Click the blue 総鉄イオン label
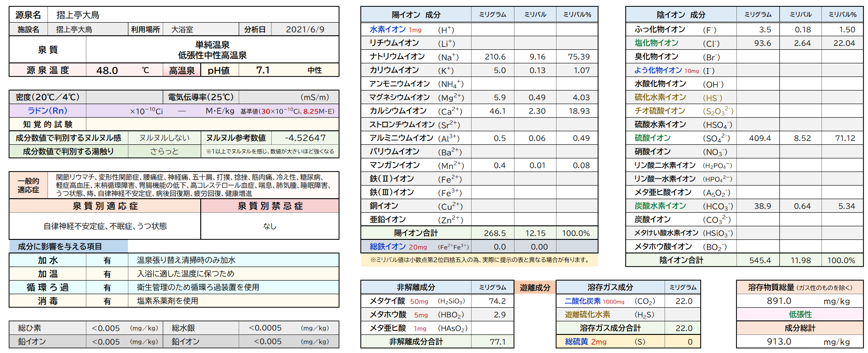 pyautogui.click(x=387, y=247)
